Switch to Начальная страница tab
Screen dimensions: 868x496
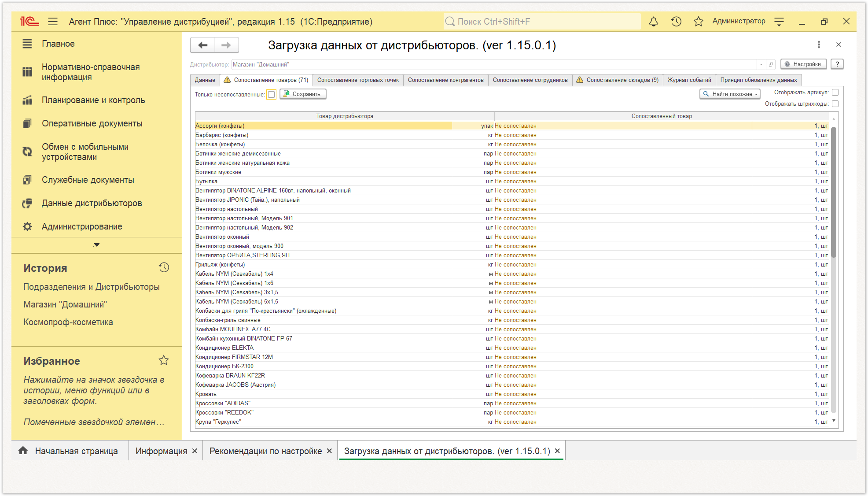(x=70, y=451)
